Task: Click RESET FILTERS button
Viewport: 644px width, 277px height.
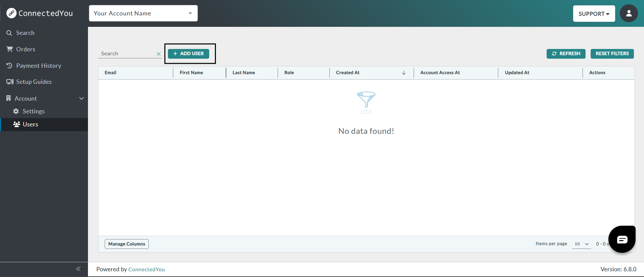Action: tap(612, 54)
